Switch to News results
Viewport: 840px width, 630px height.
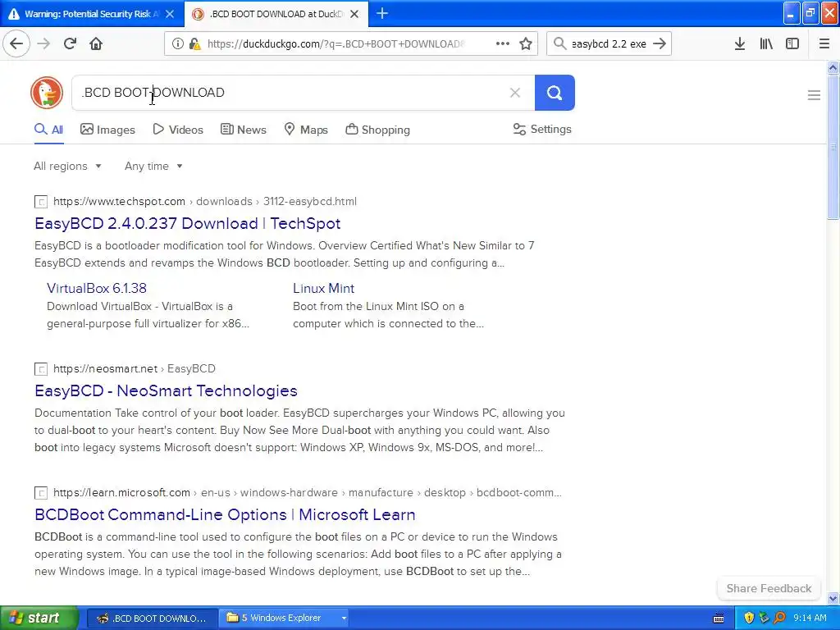(243, 130)
